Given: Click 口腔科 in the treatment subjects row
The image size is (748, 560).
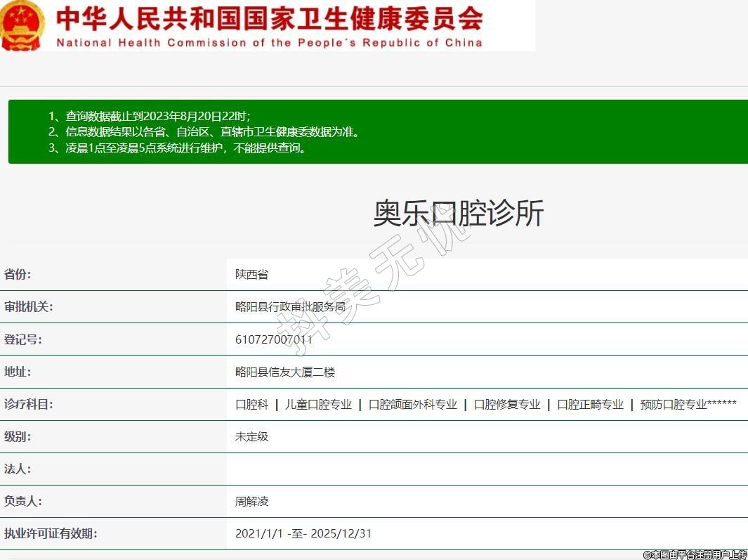Looking at the screenshot, I should coord(251,405).
